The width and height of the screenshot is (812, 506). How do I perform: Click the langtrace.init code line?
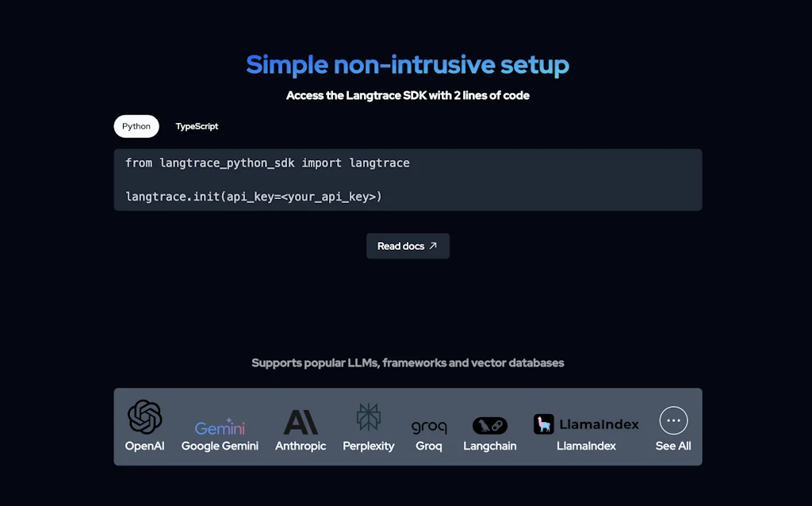[255, 196]
